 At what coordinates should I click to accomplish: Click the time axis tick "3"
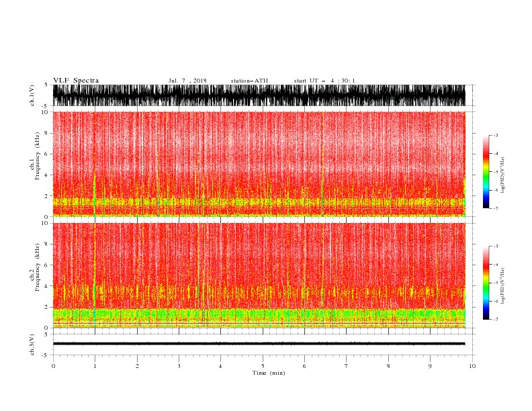pyautogui.click(x=179, y=366)
